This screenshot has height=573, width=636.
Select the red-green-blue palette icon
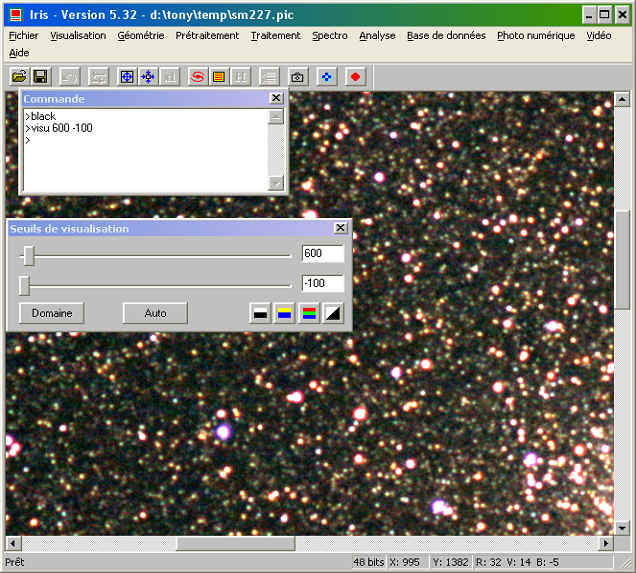pyautogui.click(x=309, y=313)
